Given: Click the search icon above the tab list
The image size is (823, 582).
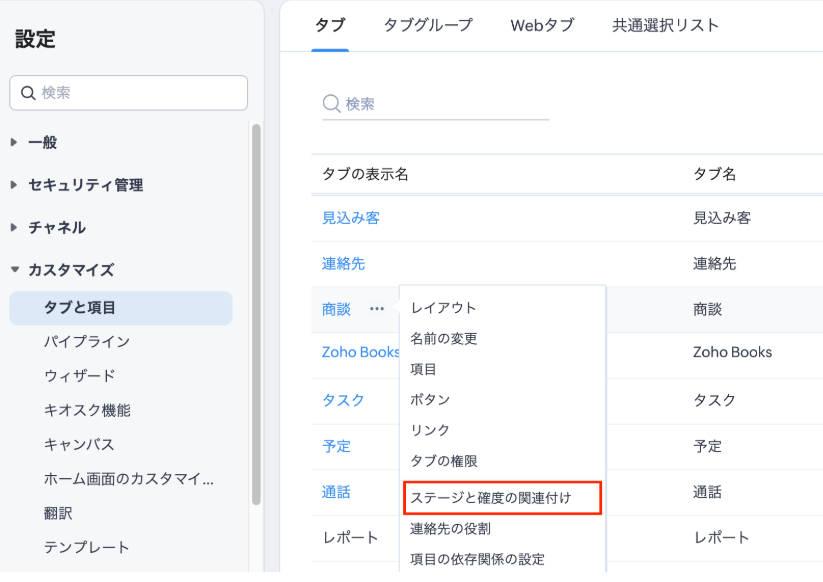Looking at the screenshot, I should tap(332, 104).
